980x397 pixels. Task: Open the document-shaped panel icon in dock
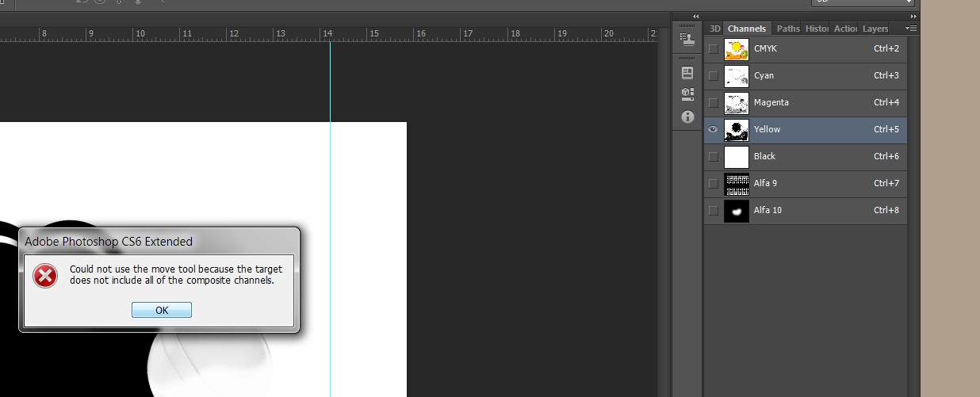click(x=687, y=72)
